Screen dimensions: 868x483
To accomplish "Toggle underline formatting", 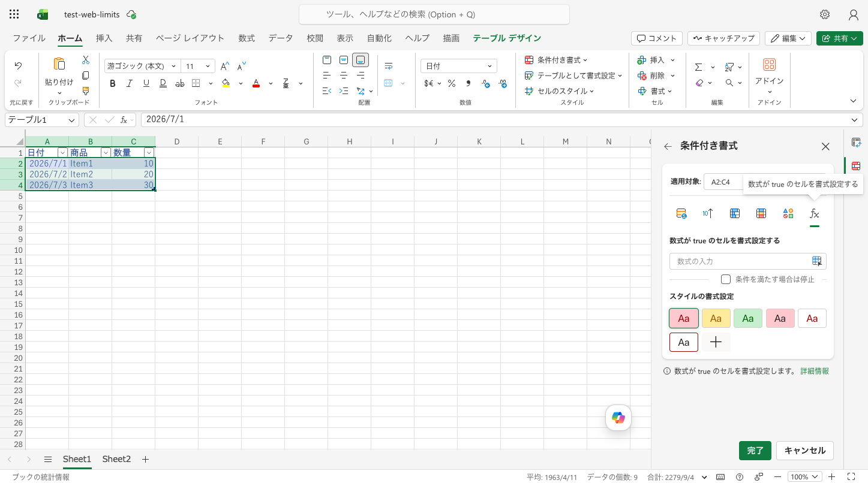I will pos(146,83).
